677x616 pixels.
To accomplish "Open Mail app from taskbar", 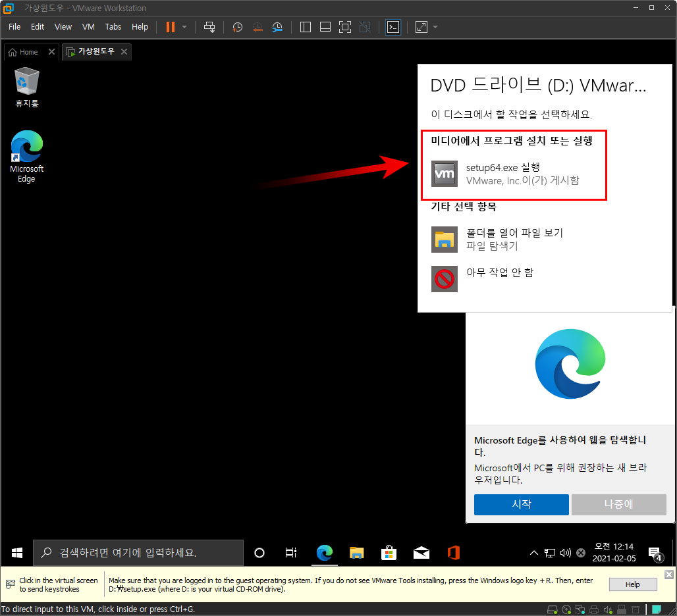I will [x=421, y=553].
